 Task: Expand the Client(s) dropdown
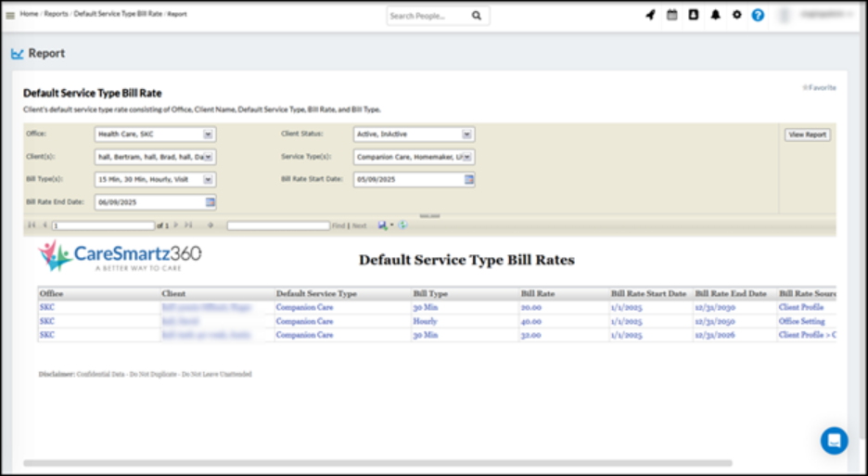(208, 157)
